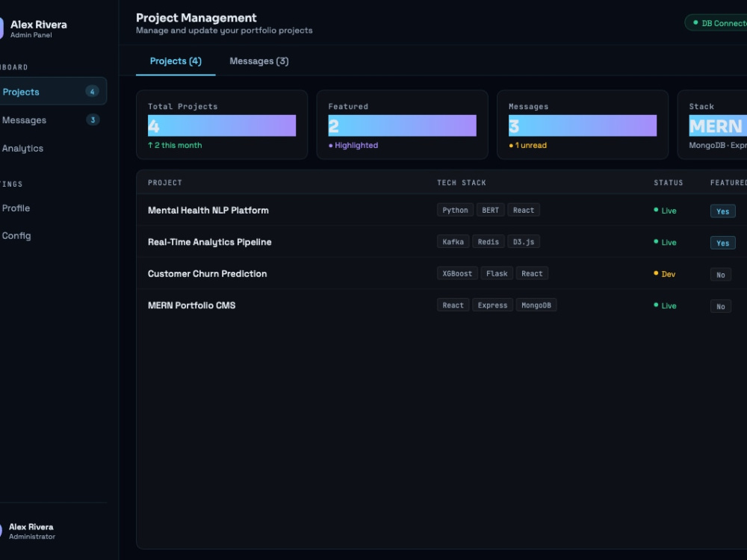Toggle Featured 'Yes' for Real-Time Analytics Pipeline

[722, 243]
